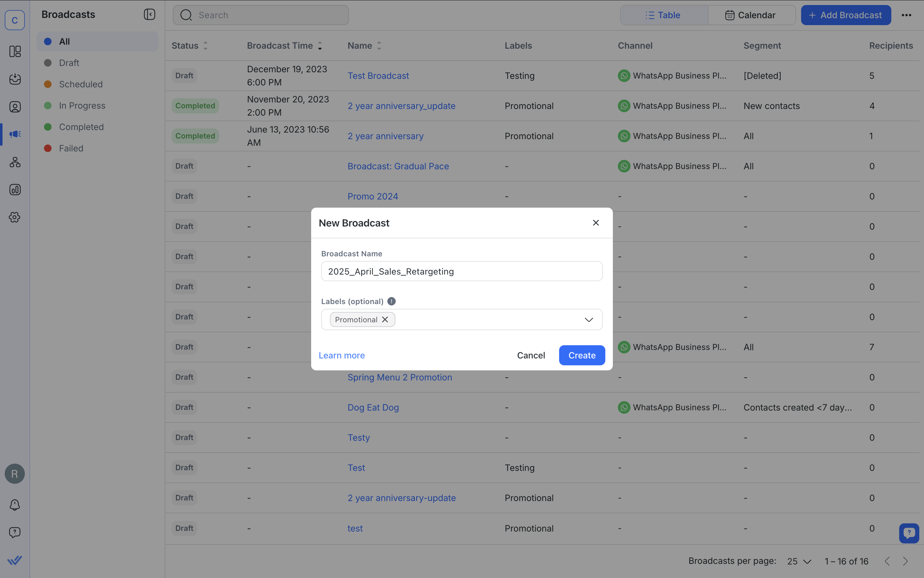This screenshot has width=924, height=578.
Task: Open the Learn more link
Action: (x=342, y=356)
